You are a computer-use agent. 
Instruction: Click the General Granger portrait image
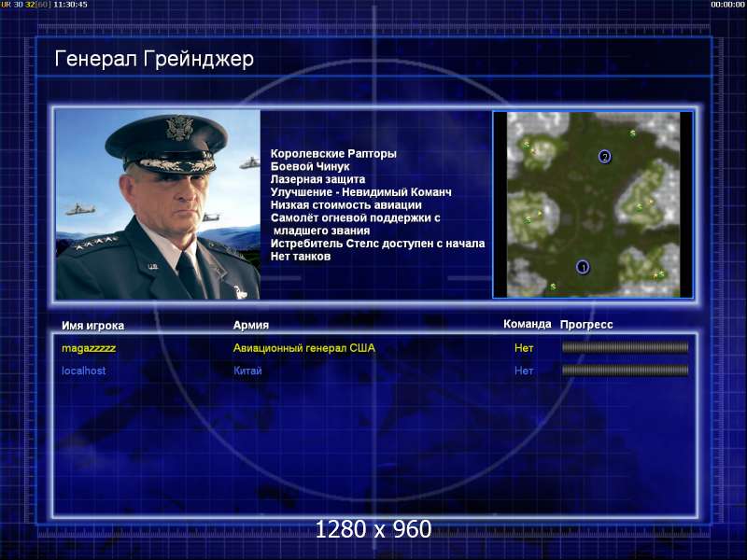(158, 204)
